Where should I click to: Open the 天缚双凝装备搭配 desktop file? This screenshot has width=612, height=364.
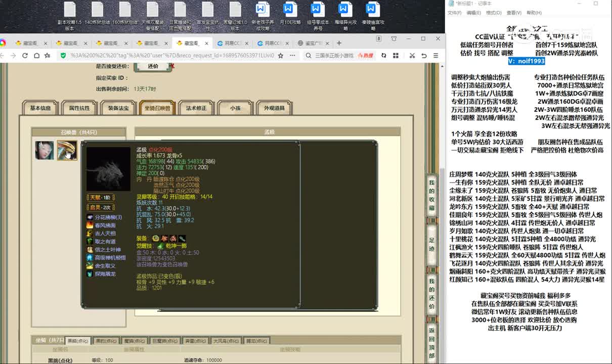[x=152, y=16]
